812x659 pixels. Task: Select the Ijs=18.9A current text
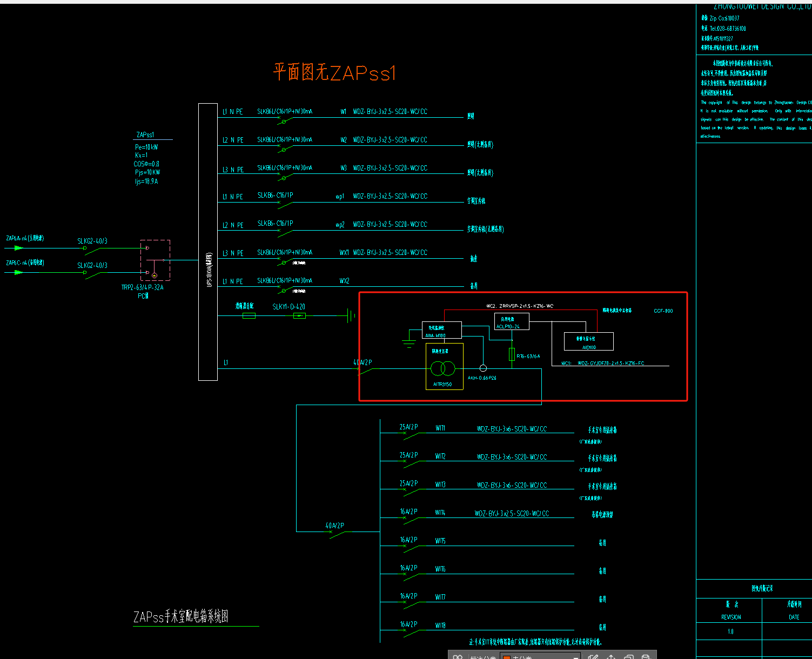click(x=146, y=181)
